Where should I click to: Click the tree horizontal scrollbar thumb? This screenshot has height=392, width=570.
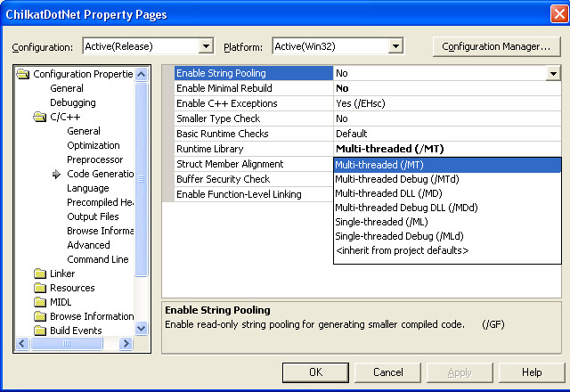point(67,343)
